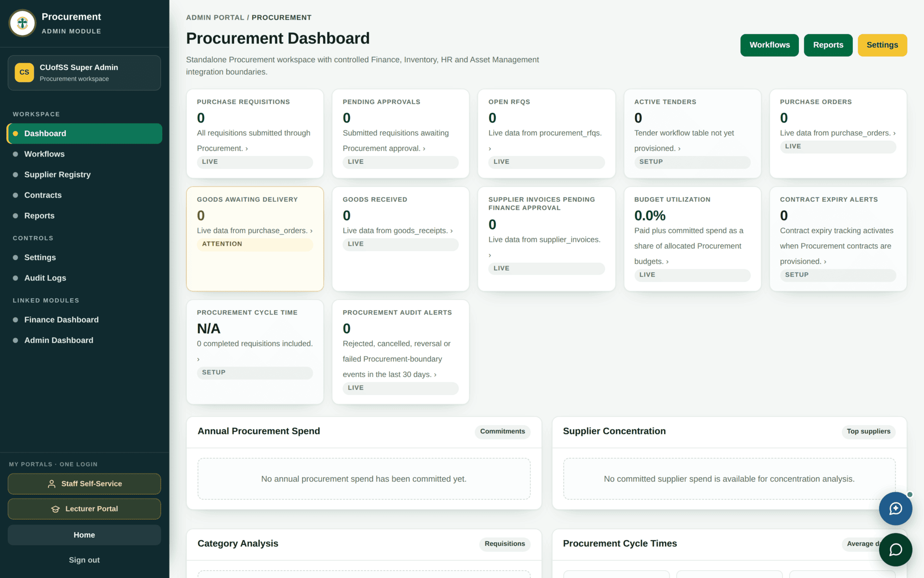This screenshot has height=578, width=924.
Task: Open the Open RFQs card
Action: pos(546,133)
